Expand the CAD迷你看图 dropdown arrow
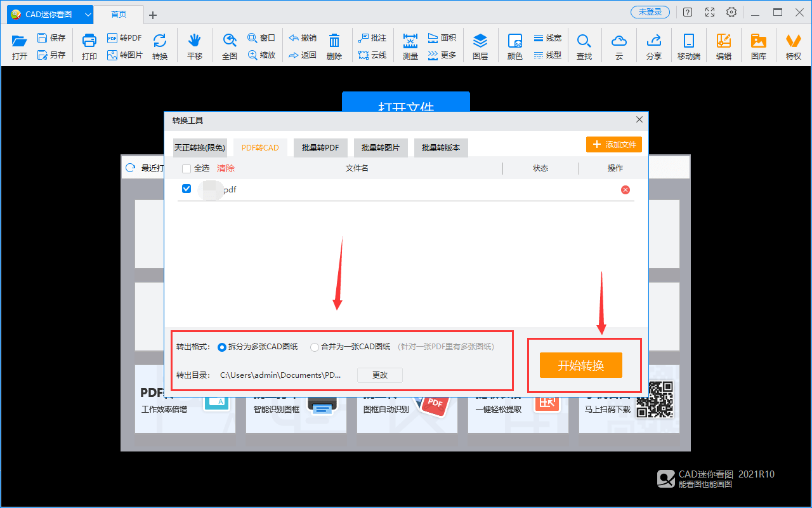Image resolution: width=812 pixels, height=508 pixels. pyautogui.click(x=88, y=13)
